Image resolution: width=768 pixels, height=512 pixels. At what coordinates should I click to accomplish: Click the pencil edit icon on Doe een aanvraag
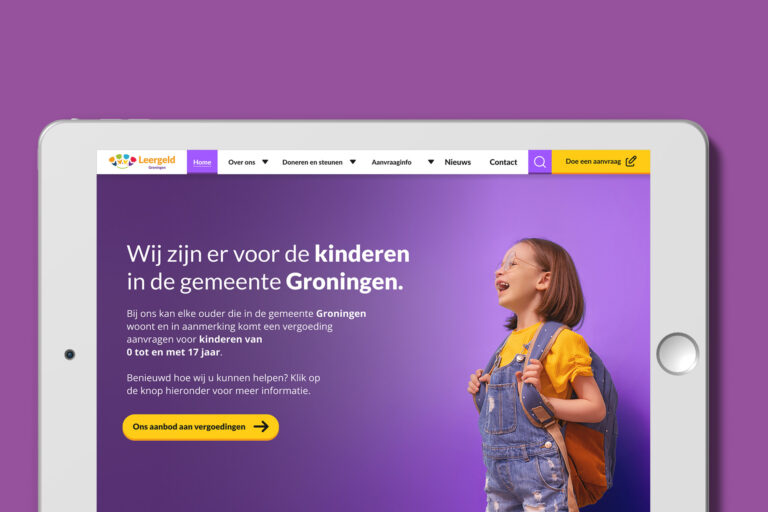pyautogui.click(x=631, y=161)
